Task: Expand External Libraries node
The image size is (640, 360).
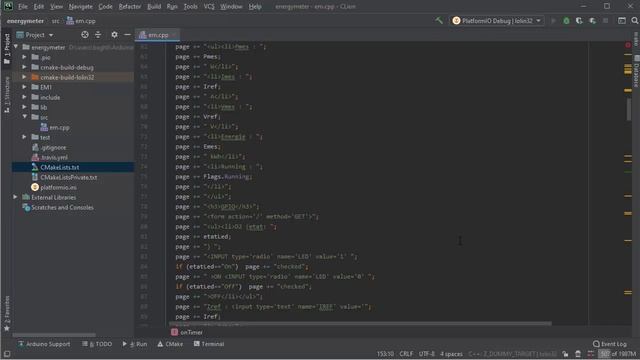Action: click(16, 197)
